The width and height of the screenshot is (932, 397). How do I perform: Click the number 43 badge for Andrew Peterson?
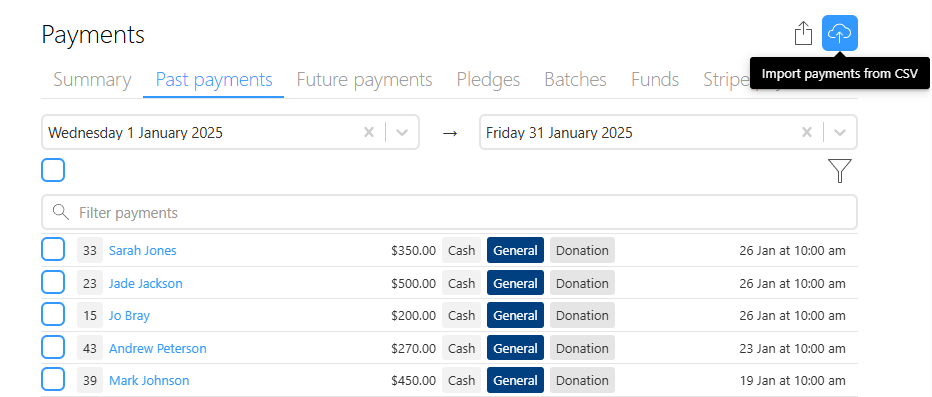click(x=90, y=348)
